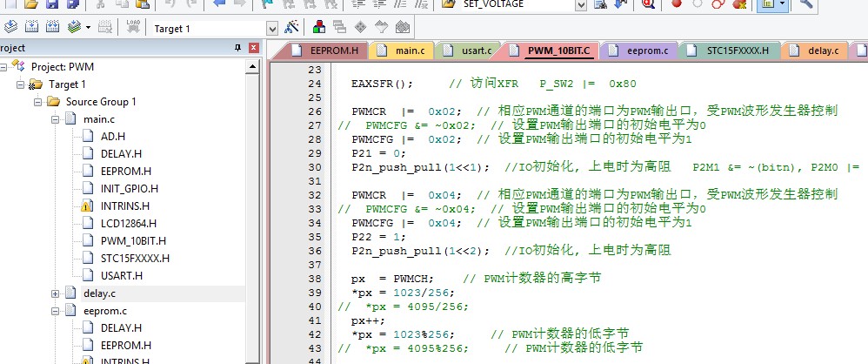Collapse the main.c file node
This screenshot has width=868, height=364.
click(56, 119)
